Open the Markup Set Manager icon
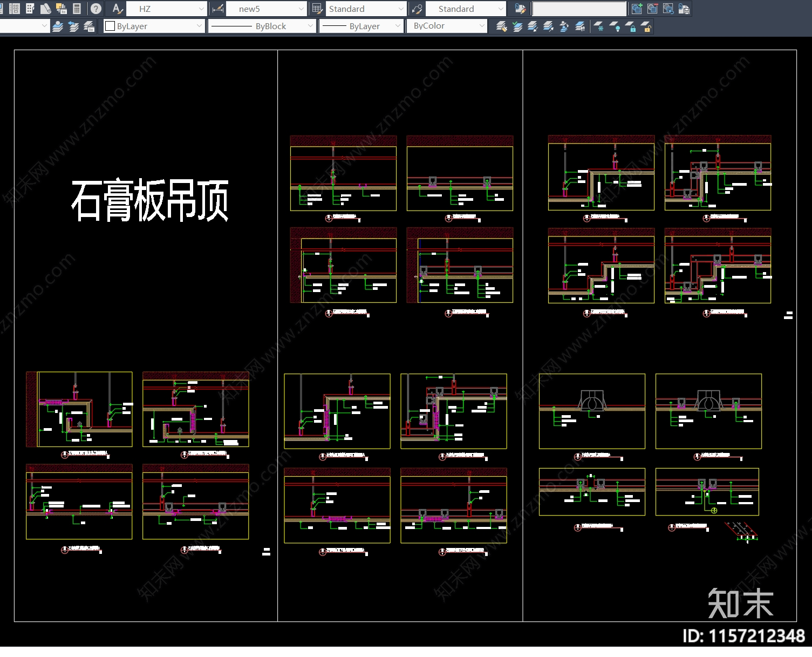The width and height of the screenshot is (812, 657). coord(61,9)
